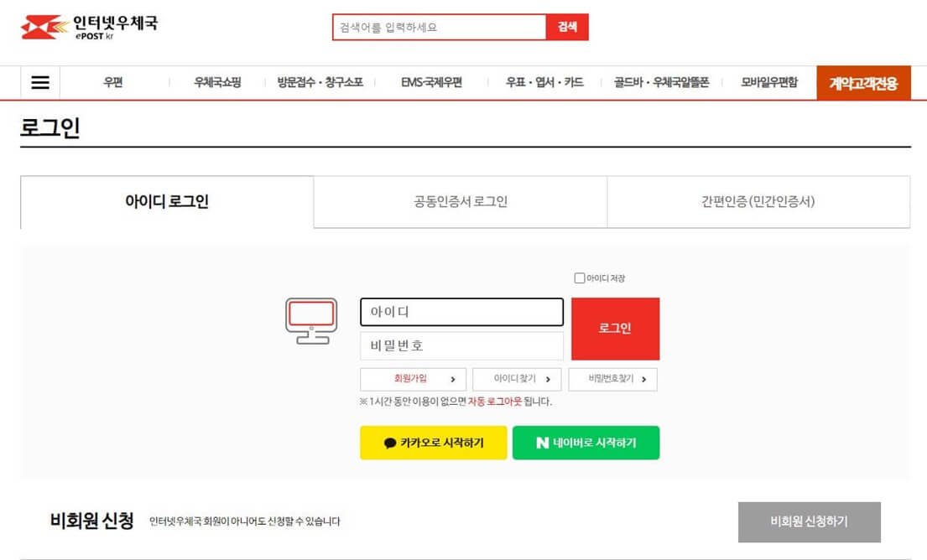Click the 비밀번호 input field

(x=461, y=346)
